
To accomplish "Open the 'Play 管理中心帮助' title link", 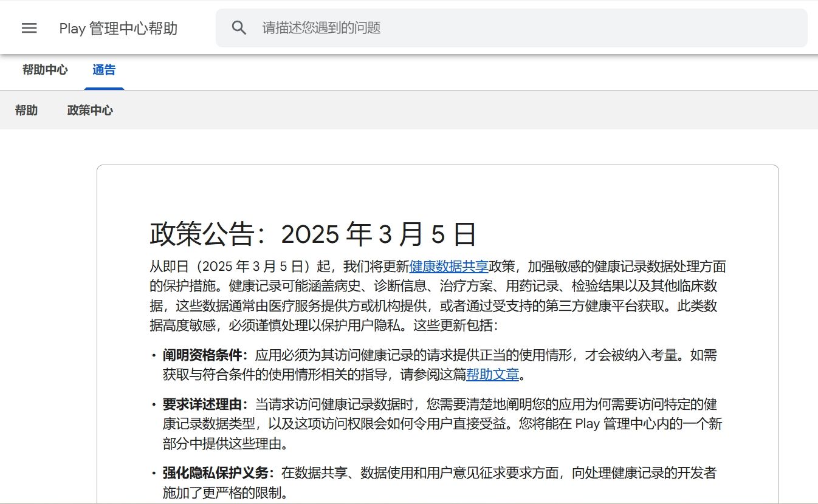I will click(119, 29).
